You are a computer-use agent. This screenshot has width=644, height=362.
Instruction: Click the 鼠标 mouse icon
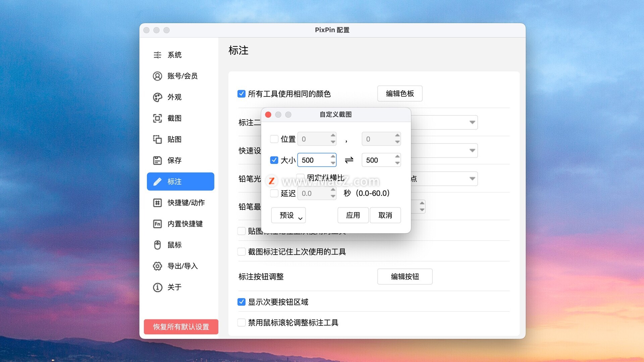157,245
